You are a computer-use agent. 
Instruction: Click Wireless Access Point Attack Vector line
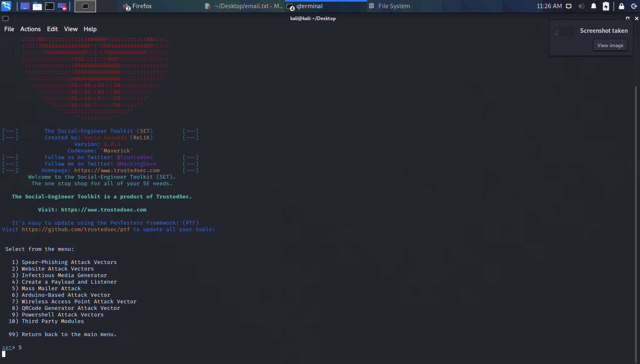click(74, 302)
